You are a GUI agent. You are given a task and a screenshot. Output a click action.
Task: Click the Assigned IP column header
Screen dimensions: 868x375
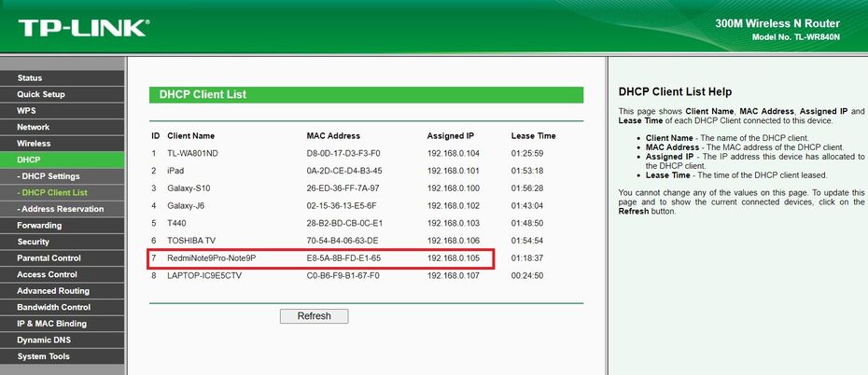pos(451,135)
